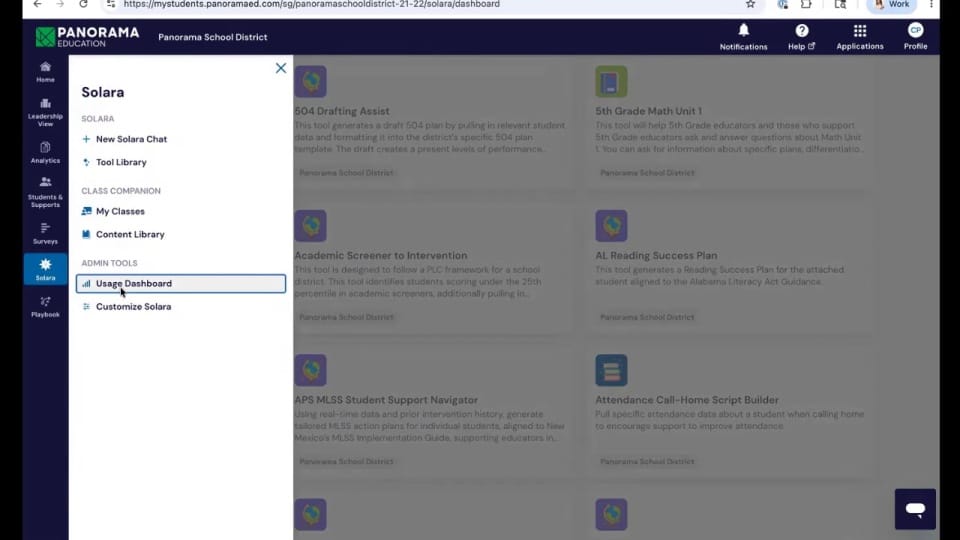Select the Solara sidebar icon

(45, 269)
